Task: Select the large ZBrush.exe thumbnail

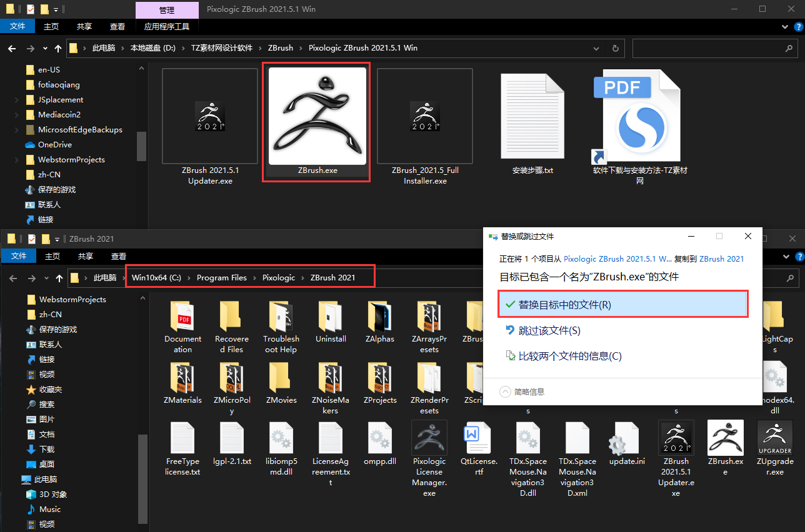Action: 317,122
